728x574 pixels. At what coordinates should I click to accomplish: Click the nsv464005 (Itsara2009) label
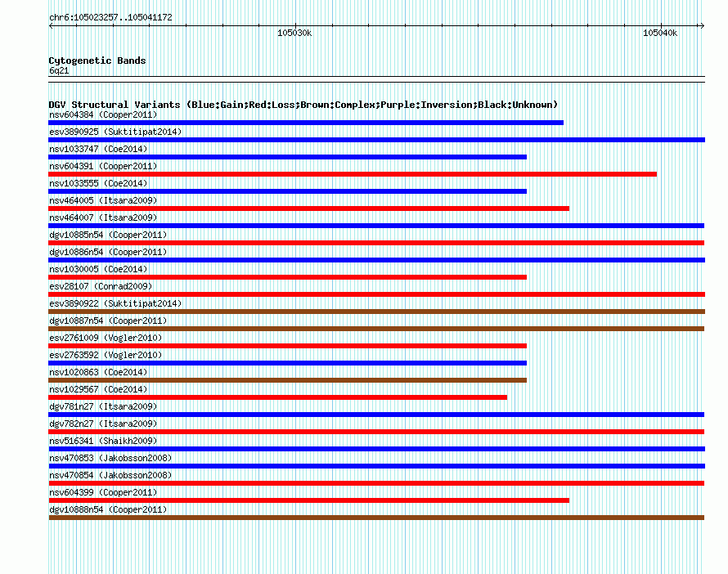[103, 200]
